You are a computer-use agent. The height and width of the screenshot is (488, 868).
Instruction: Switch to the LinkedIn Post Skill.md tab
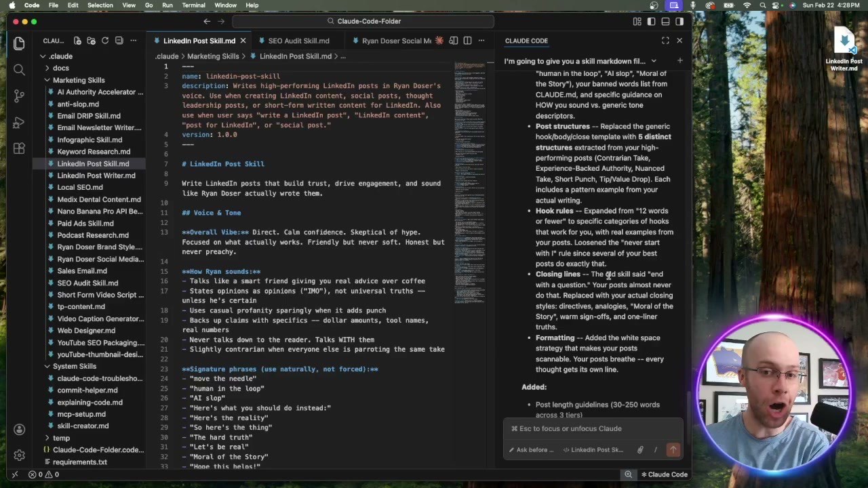(x=199, y=41)
